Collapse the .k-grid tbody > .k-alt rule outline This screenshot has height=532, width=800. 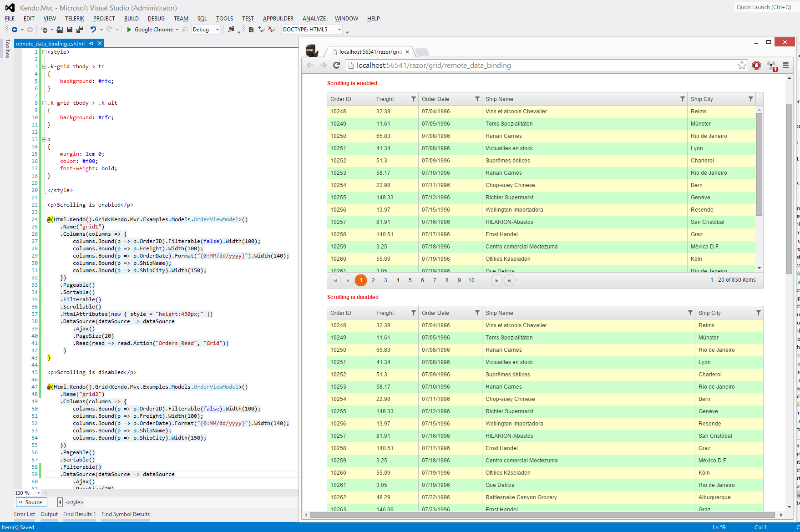44,103
